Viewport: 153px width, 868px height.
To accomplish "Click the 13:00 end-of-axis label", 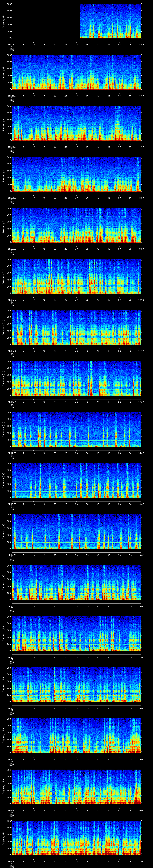I will tap(141, 453).
